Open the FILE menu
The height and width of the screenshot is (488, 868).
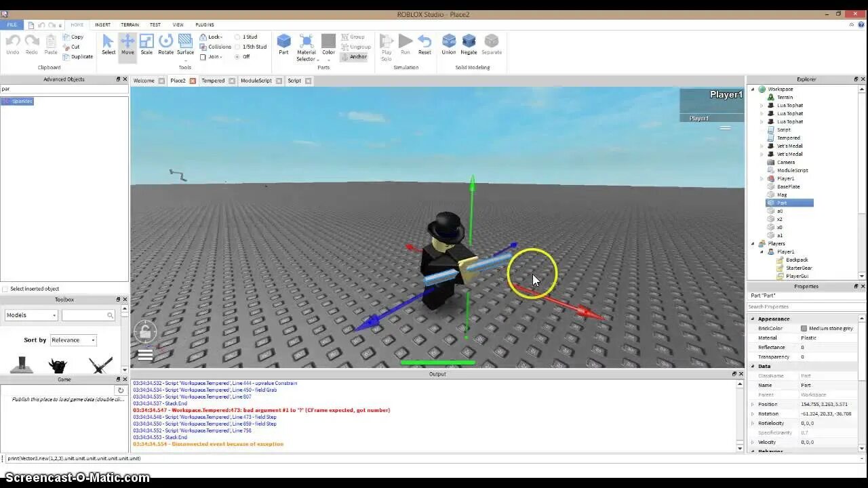click(x=12, y=24)
